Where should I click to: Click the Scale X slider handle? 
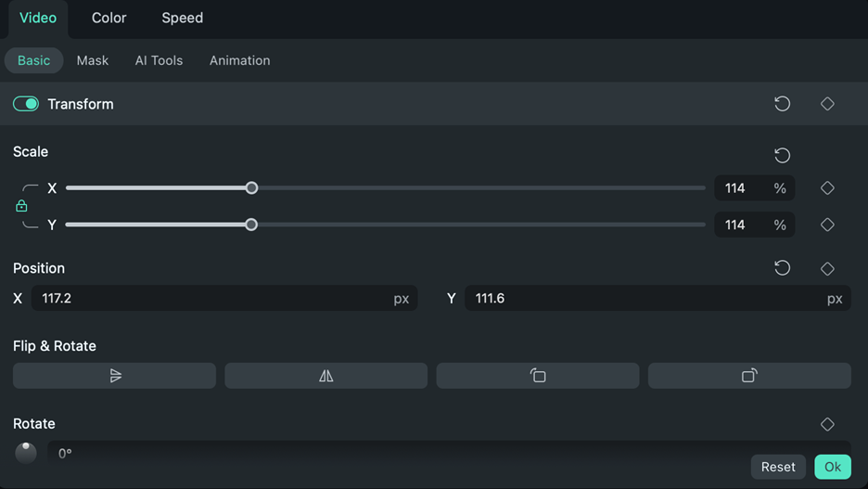click(x=251, y=188)
